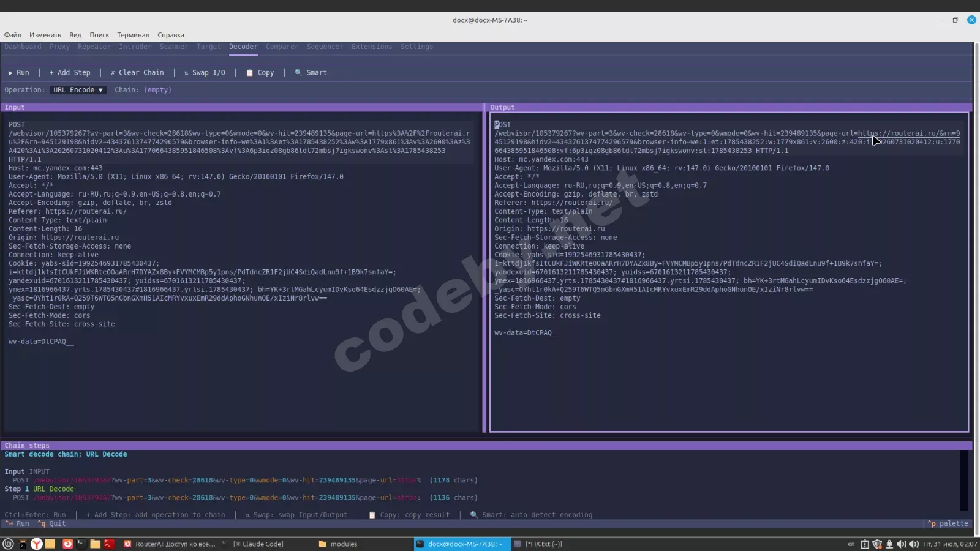Swap input and output panes

[x=205, y=72]
